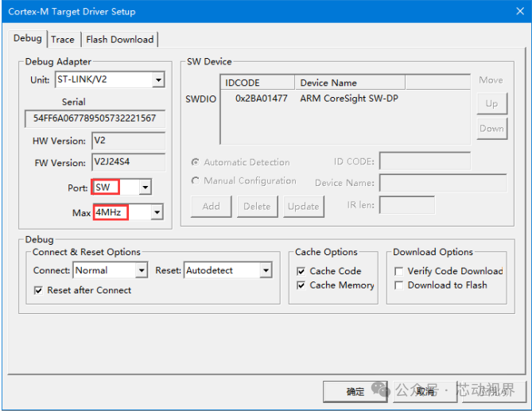This screenshot has height=411, width=532.
Task: Enable Download to Flash checkbox
Action: click(x=399, y=285)
